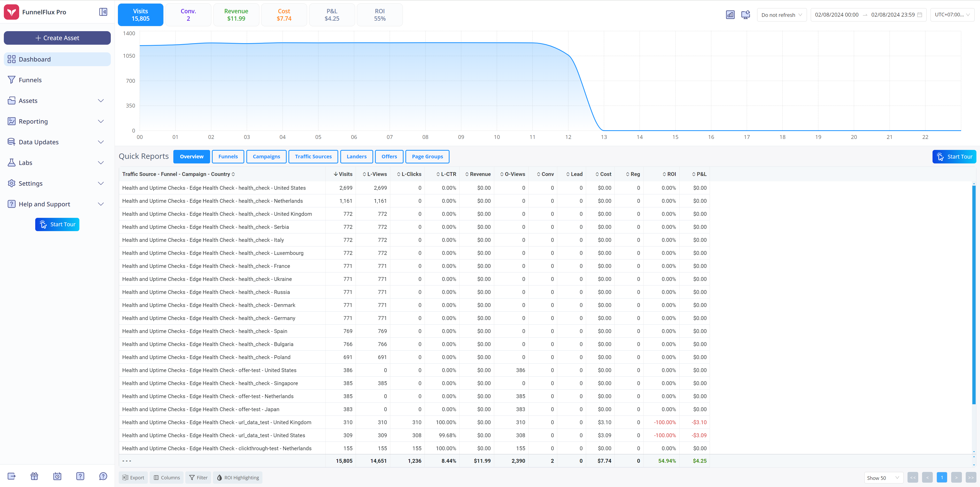The width and height of the screenshot is (980, 487).
Task: Click Start Tour beside Quick Reports
Action: tap(954, 156)
